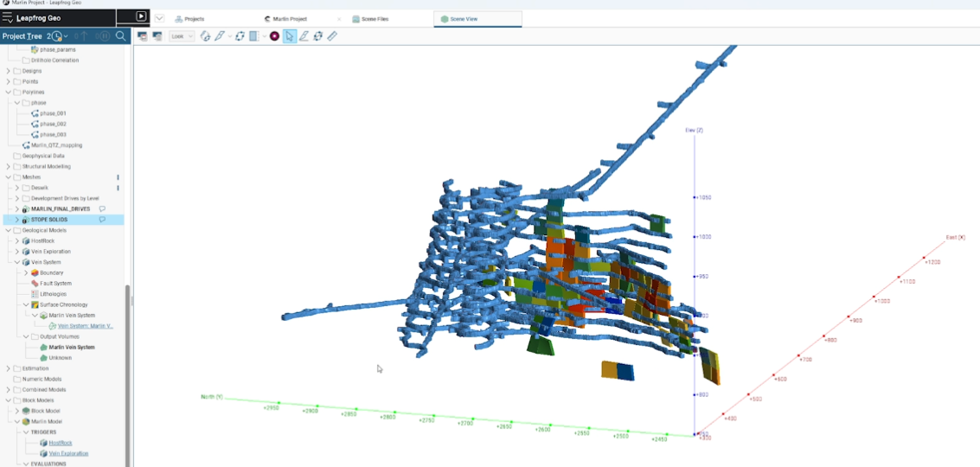Select the arrow pointer Select tool

[x=290, y=36]
